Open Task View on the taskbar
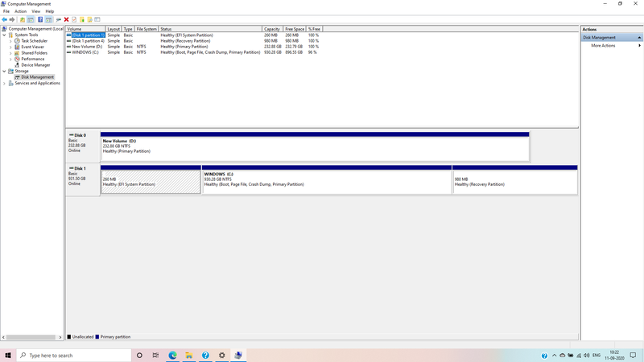The width and height of the screenshot is (644, 362). point(155,356)
